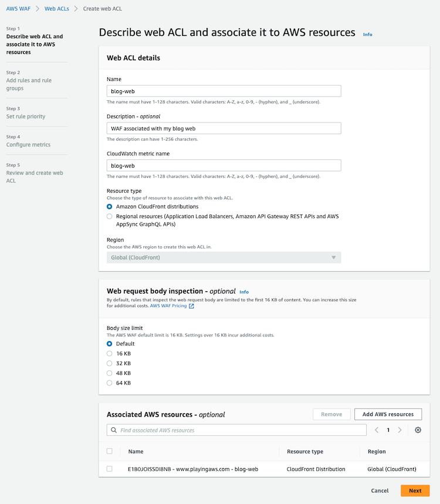Open Web ACLs breadcrumb link

(57, 9)
